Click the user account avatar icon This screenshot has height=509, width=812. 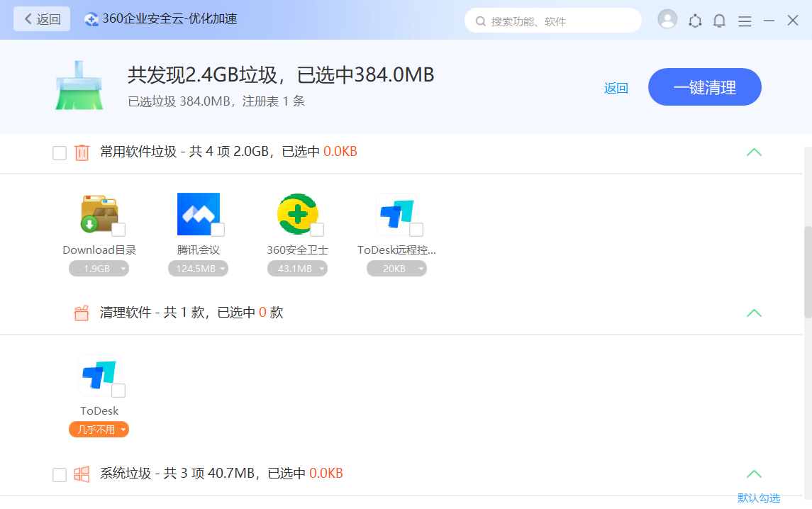pos(667,20)
